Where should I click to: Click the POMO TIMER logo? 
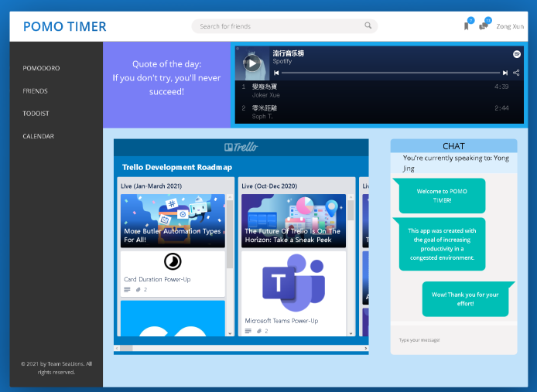(x=65, y=27)
